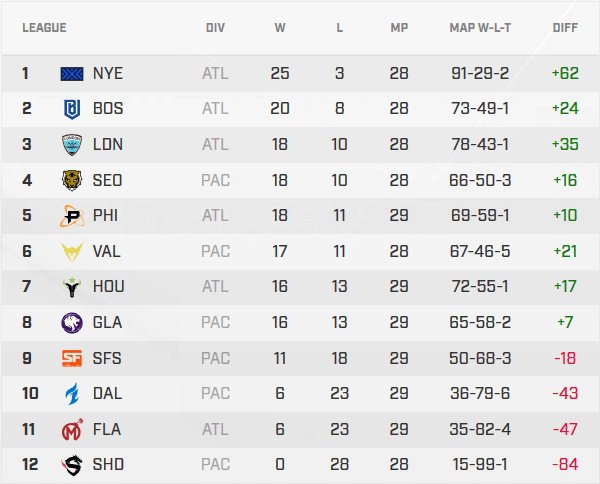Sort by the DIV column header
600x484 pixels.
pyautogui.click(x=215, y=28)
